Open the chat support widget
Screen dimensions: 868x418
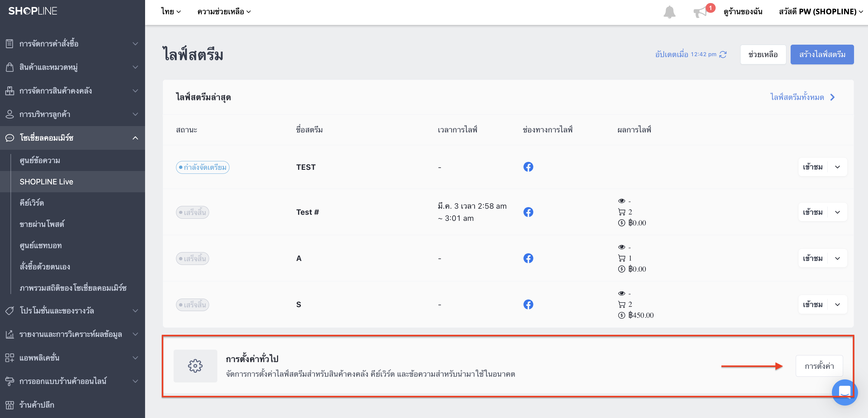tap(844, 392)
